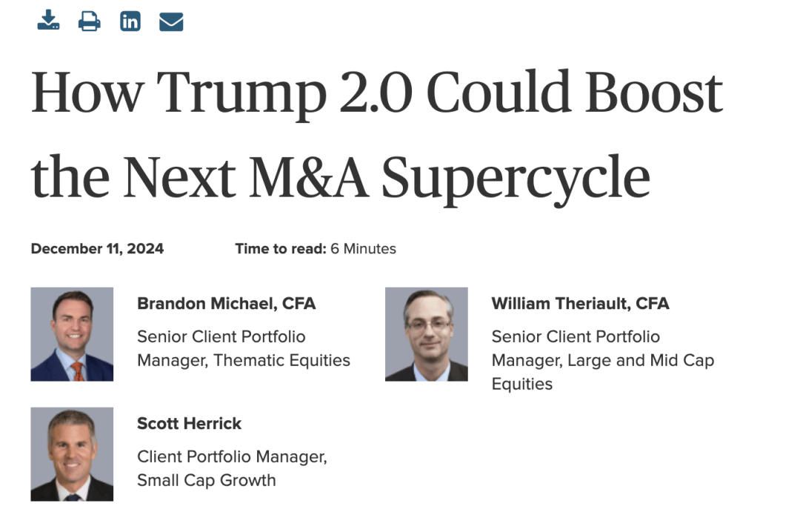The width and height of the screenshot is (800, 532).
Task: Click the '6 Minutes' reading time value
Action: 363,249
